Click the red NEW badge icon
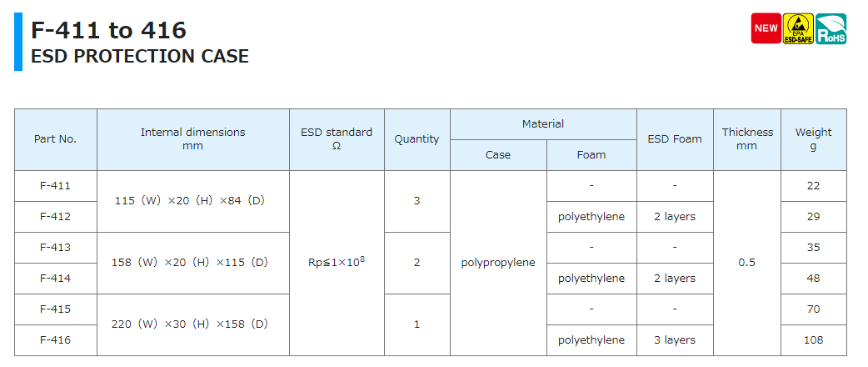 click(766, 28)
